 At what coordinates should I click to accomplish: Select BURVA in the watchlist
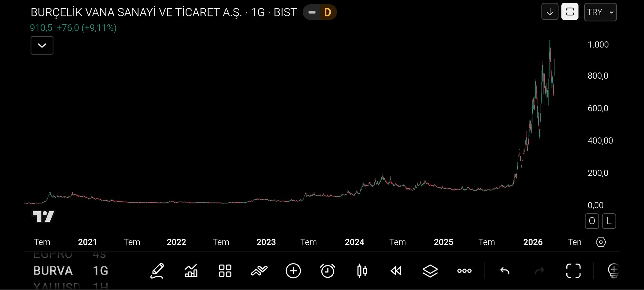pyautogui.click(x=53, y=271)
